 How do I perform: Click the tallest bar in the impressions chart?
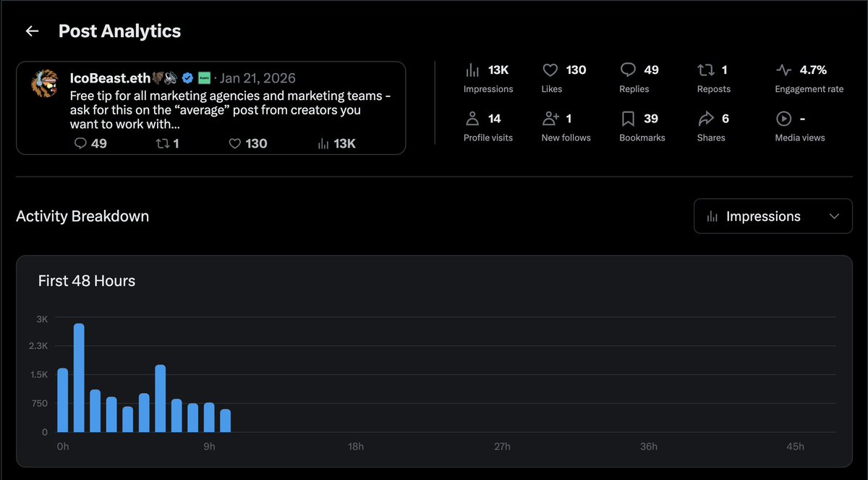coord(79,378)
